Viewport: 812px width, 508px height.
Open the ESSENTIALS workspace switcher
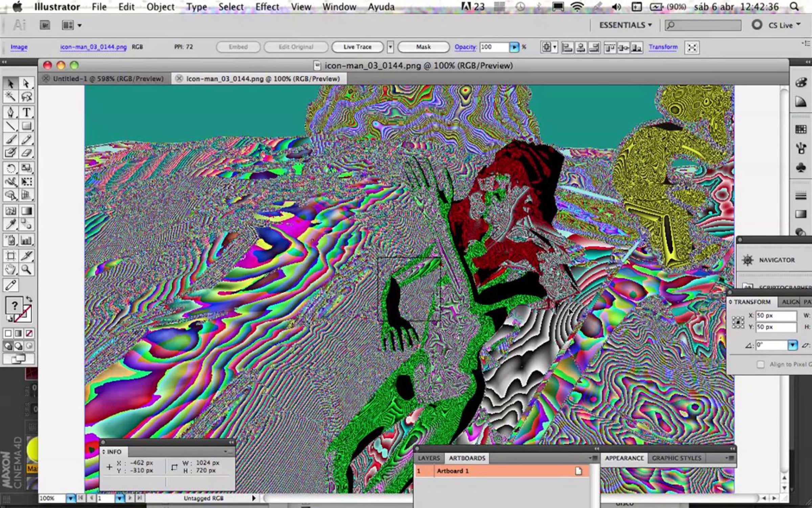(x=625, y=25)
